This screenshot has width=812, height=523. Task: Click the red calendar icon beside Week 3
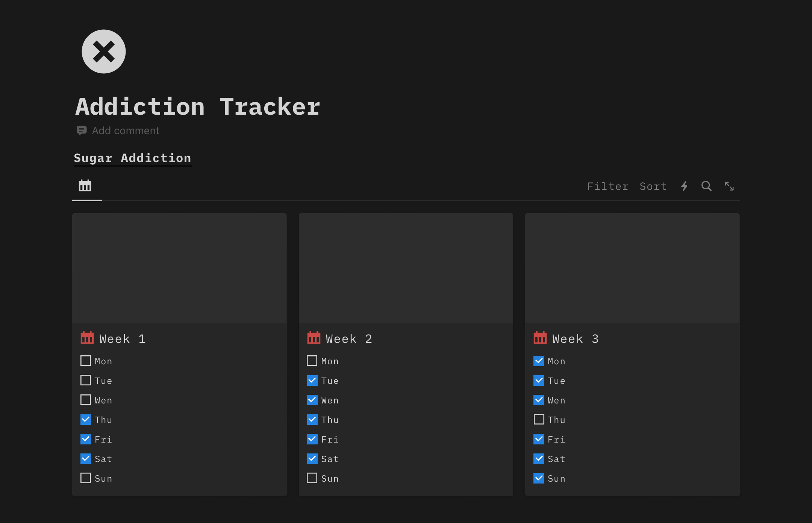(x=540, y=338)
